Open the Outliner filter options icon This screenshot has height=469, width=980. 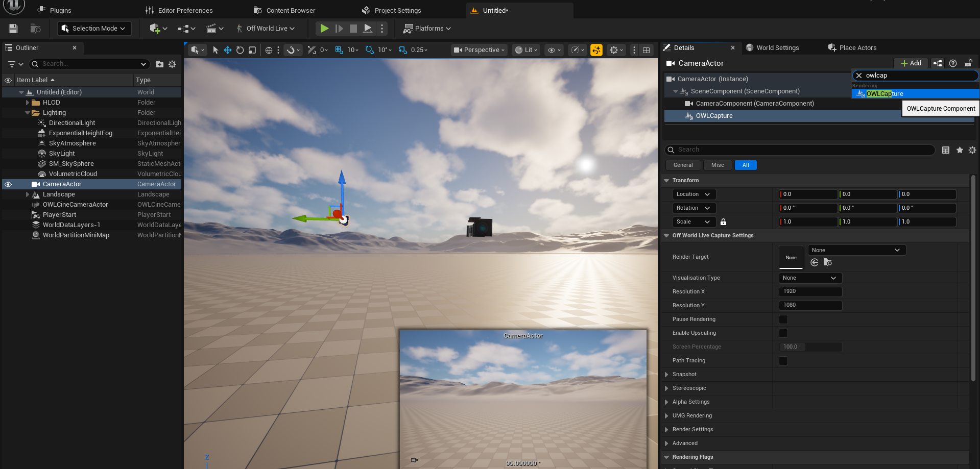tap(16, 64)
